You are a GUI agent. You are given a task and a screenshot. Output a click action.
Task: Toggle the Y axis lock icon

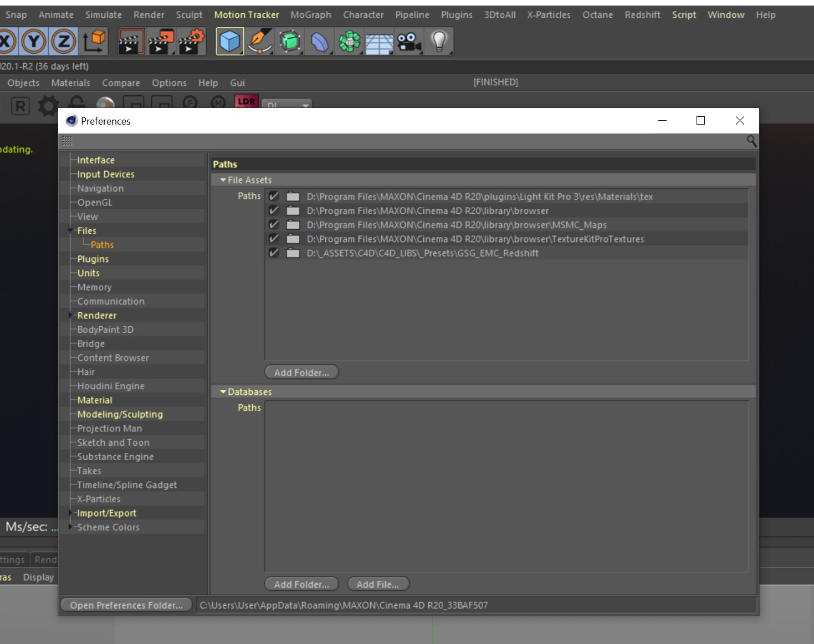click(x=34, y=42)
